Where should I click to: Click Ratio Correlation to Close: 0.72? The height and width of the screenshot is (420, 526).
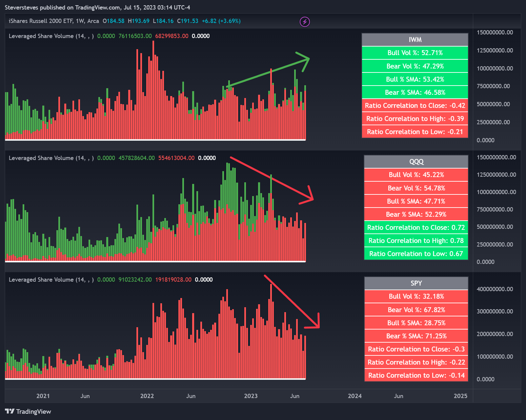(x=416, y=228)
